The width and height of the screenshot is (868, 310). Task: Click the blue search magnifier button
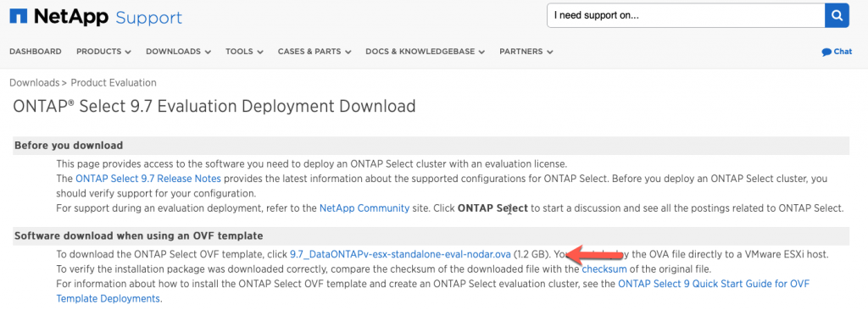pyautogui.click(x=837, y=15)
